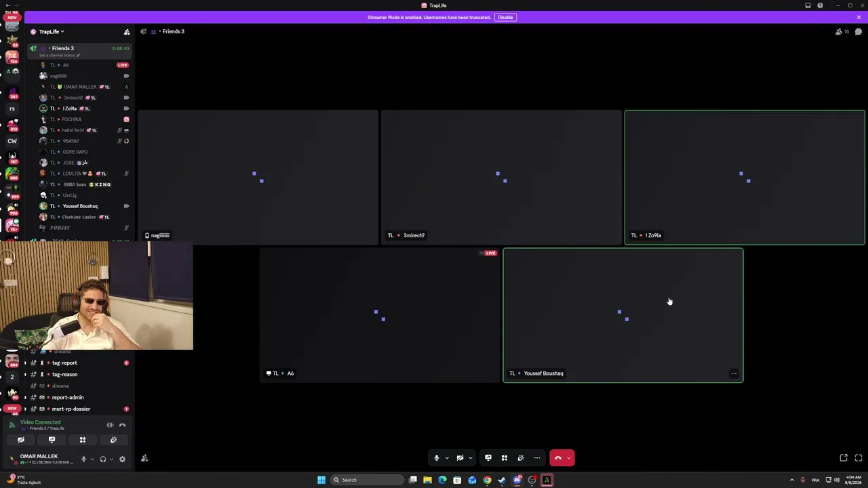
Task: Deafen audio with the headphones icon
Action: (x=103, y=460)
